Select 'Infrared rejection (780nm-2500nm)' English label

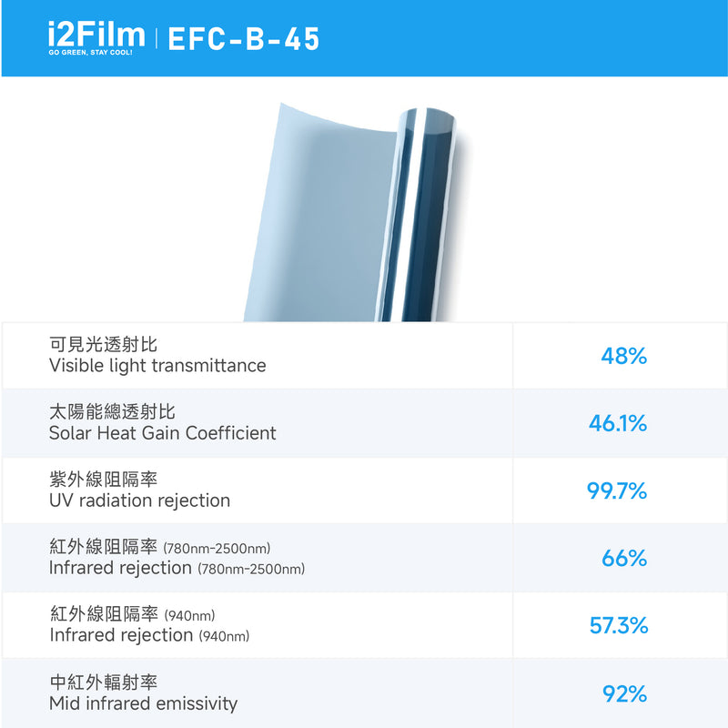tap(177, 568)
